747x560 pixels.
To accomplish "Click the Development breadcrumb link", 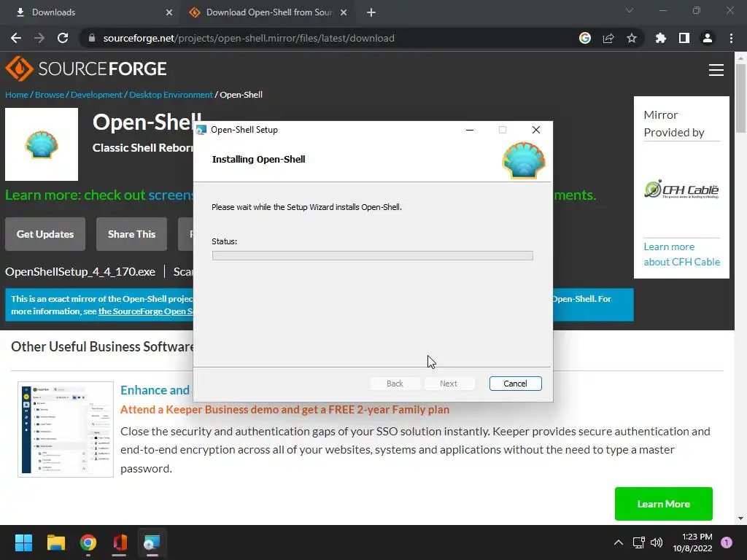I will [96, 95].
